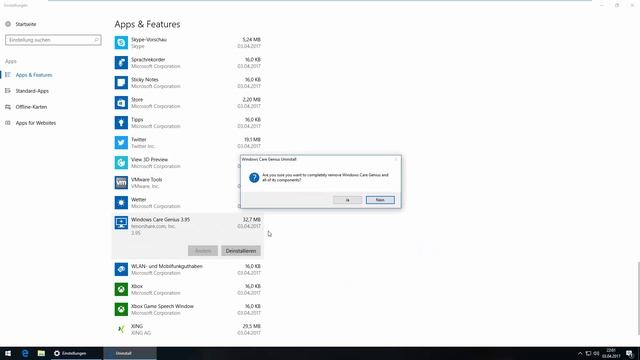Open the Windows Start menu
640x360 pixels.
coord(8,353)
